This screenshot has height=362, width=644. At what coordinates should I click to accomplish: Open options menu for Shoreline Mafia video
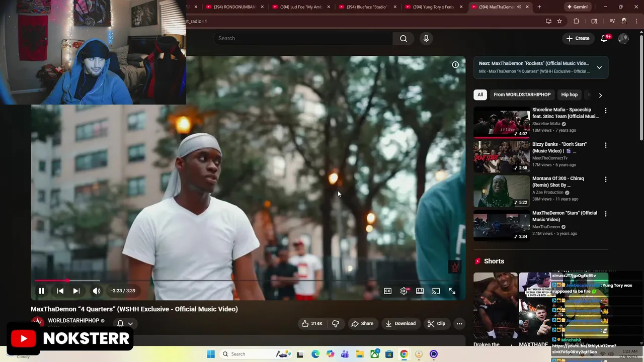coord(605,111)
